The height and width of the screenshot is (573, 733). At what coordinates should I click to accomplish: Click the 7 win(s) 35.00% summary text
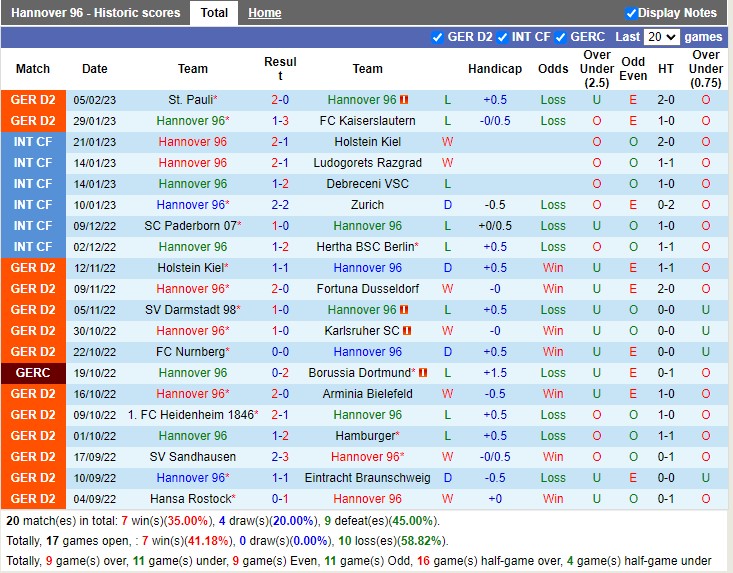pos(165,521)
